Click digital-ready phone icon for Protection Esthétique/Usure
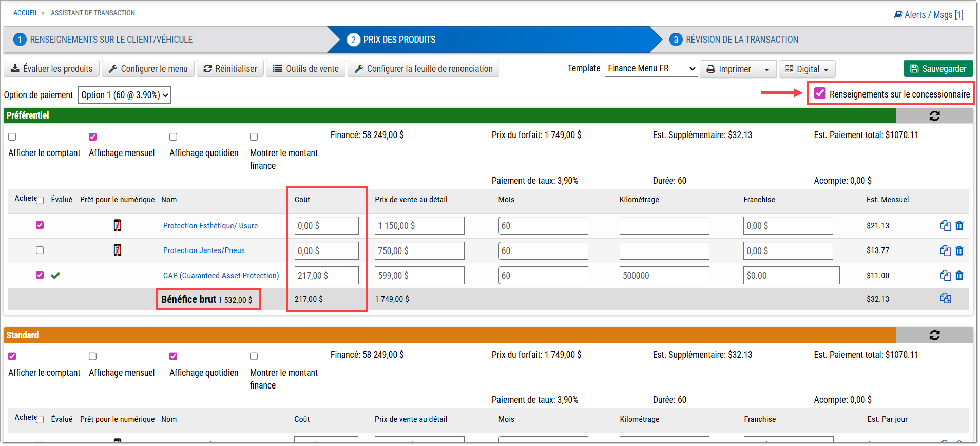The image size is (980, 446). (x=118, y=226)
